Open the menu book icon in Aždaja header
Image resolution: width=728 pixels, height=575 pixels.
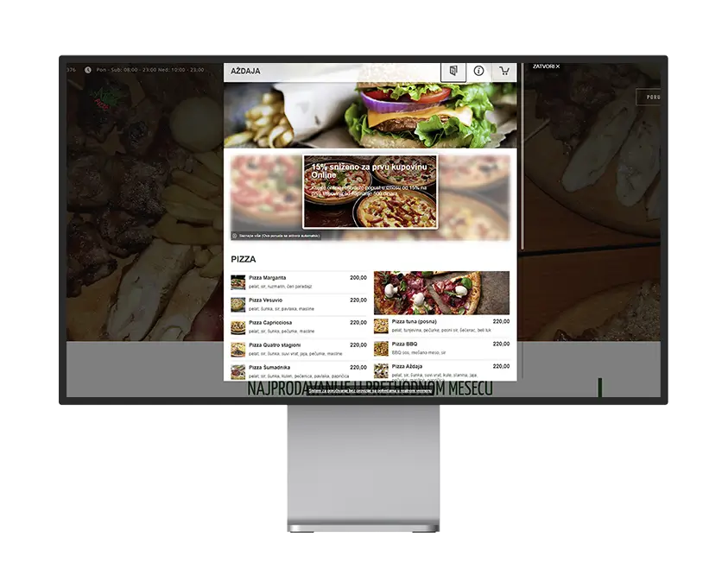pyautogui.click(x=453, y=71)
